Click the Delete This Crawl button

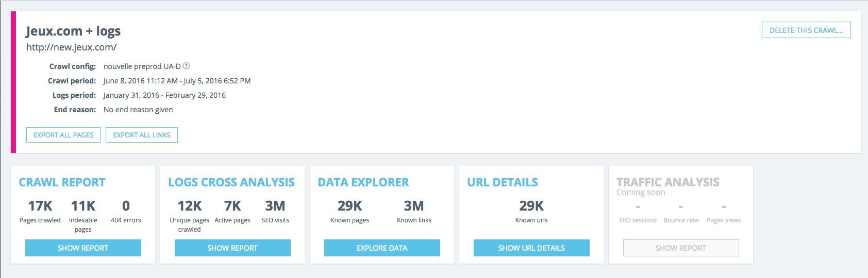[806, 30]
